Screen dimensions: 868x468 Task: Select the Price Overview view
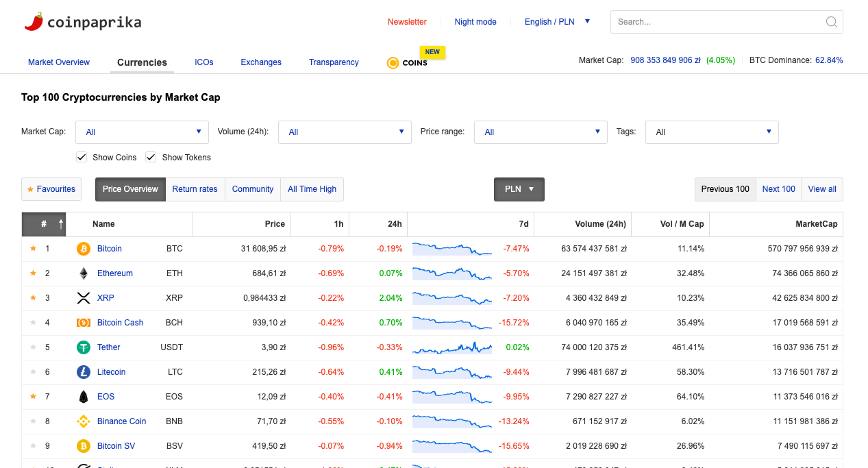point(130,189)
